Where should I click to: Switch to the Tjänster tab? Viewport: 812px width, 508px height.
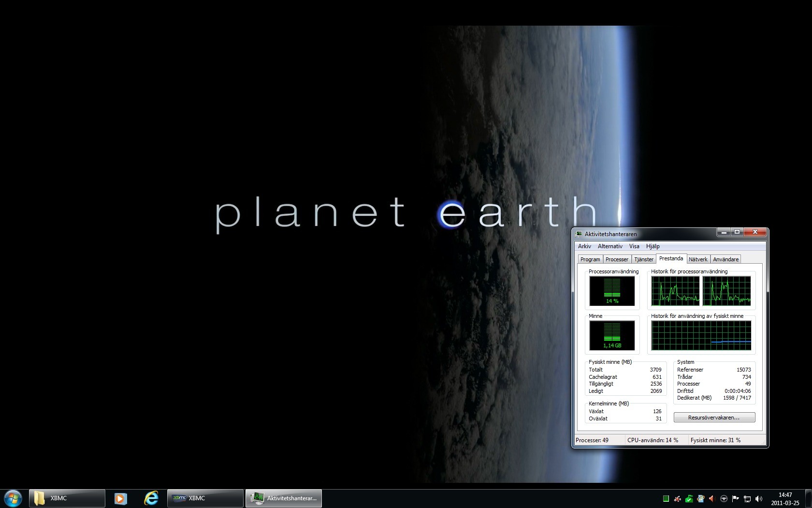tap(644, 259)
